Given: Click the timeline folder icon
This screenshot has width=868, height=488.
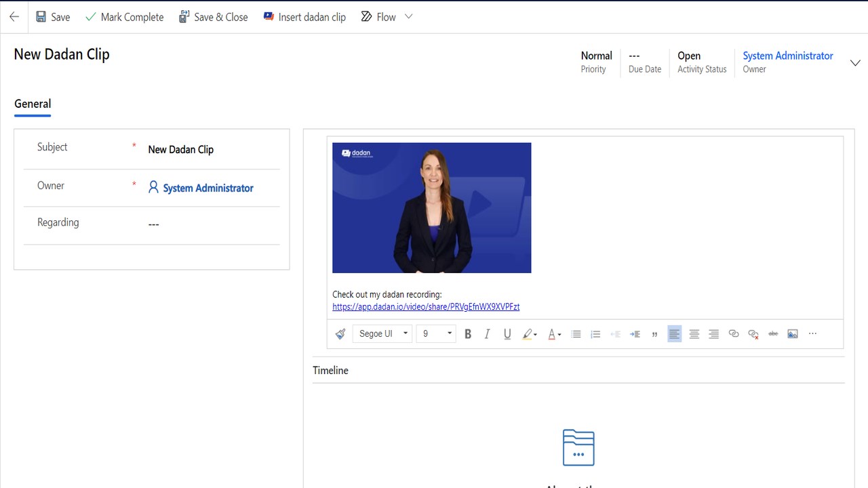Looking at the screenshot, I should 578,447.
